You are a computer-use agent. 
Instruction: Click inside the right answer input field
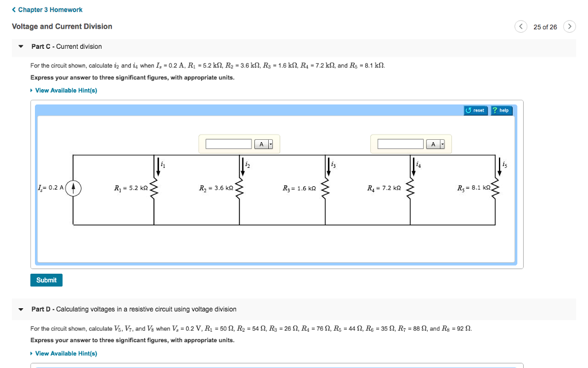[x=400, y=144]
